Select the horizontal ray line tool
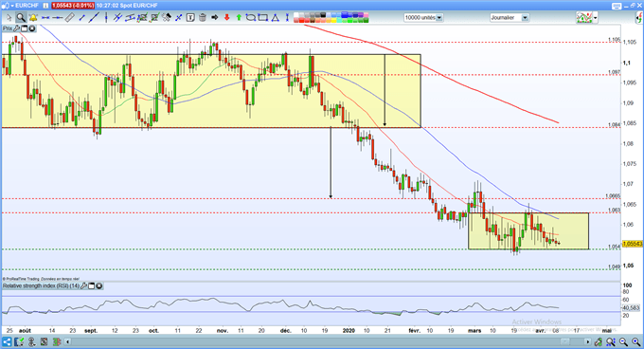Screen dimensions: 644x349 tap(58, 18)
